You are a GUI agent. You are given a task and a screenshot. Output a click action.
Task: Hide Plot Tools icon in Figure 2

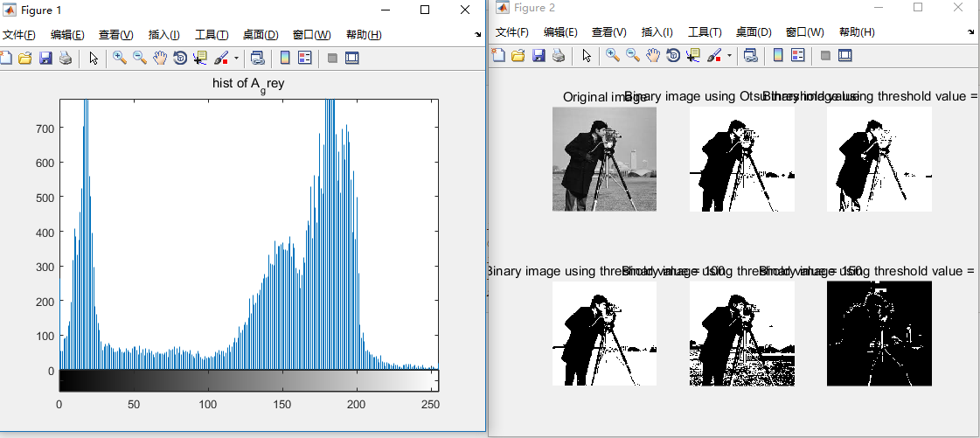[825, 56]
